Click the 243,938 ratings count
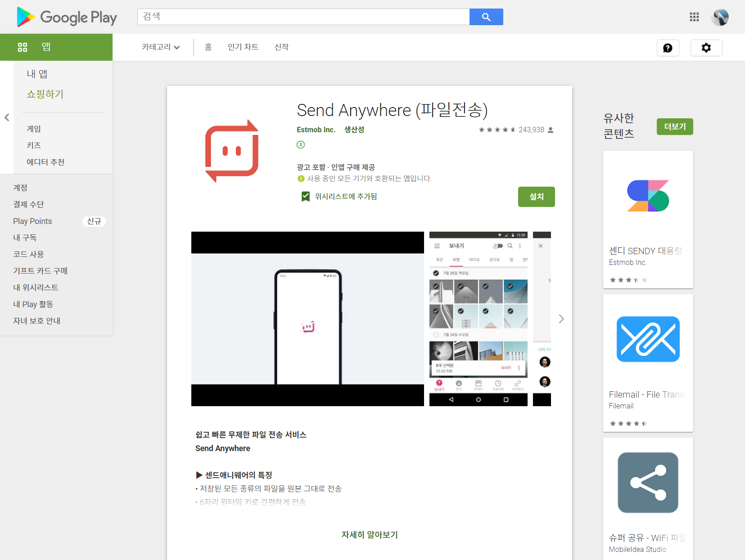 tap(531, 130)
